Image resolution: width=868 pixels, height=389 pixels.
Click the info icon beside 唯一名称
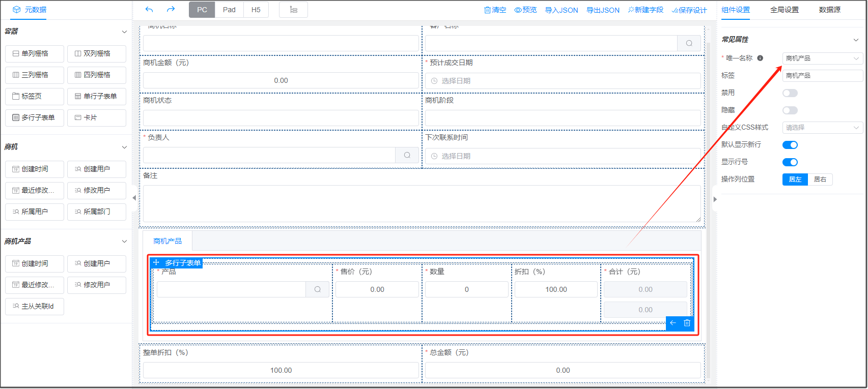760,58
